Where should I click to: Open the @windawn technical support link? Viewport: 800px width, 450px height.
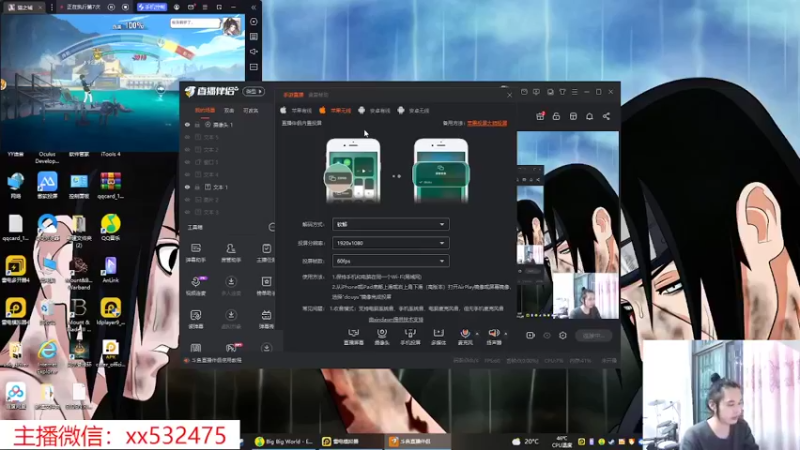click(x=396, y=319)
